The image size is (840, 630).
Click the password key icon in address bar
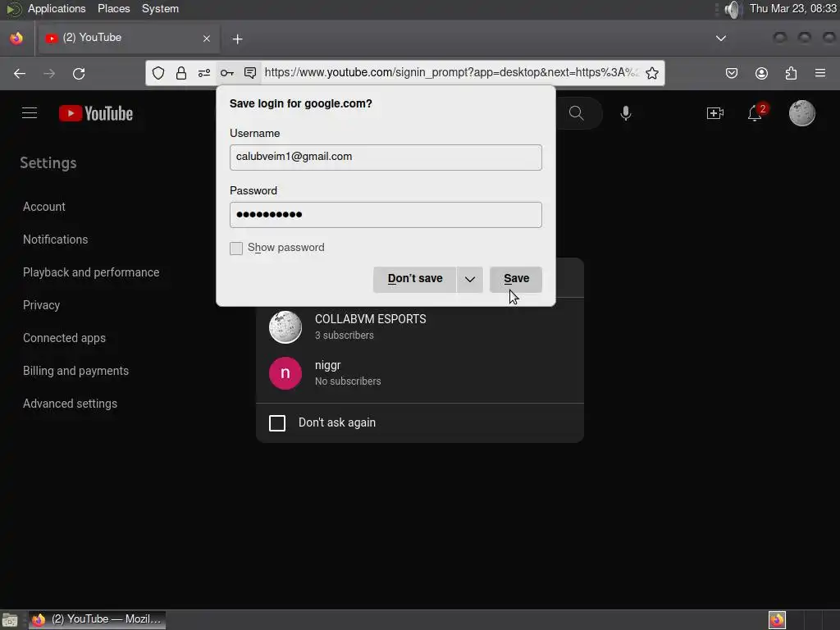[x=227, y=73]
